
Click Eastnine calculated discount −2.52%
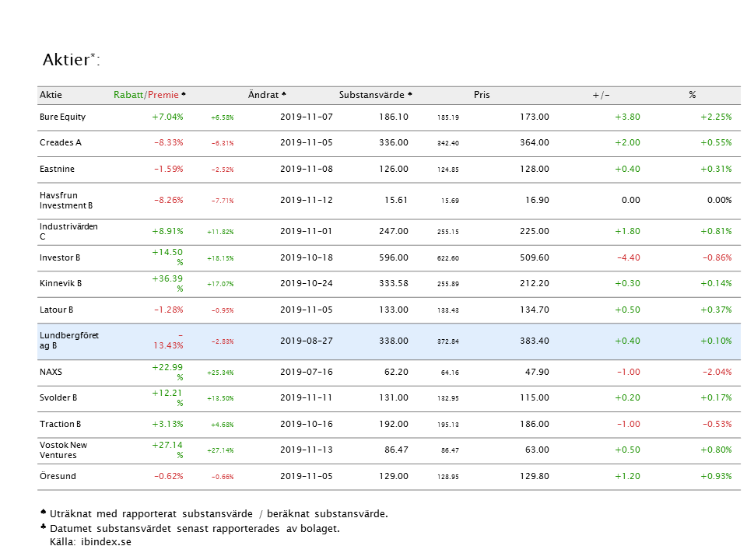click(x=223, y=170)
